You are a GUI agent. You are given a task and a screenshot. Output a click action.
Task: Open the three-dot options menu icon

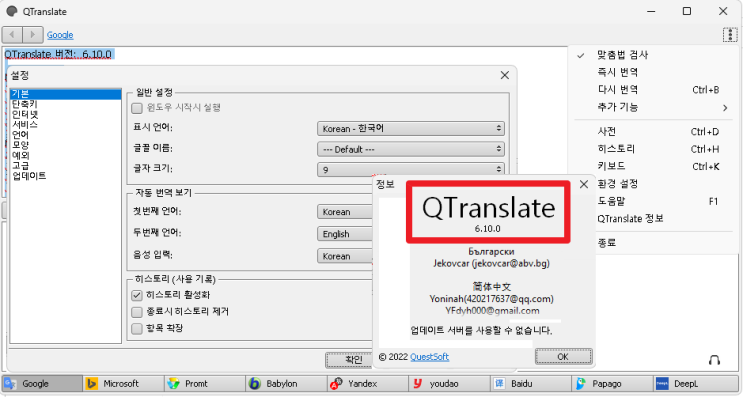tap(730, 35)
